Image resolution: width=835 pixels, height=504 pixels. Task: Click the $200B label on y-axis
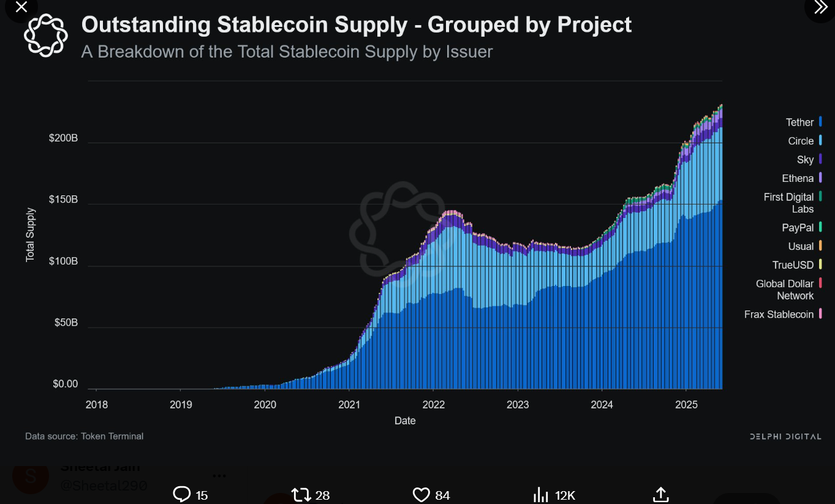pos(63,138)
